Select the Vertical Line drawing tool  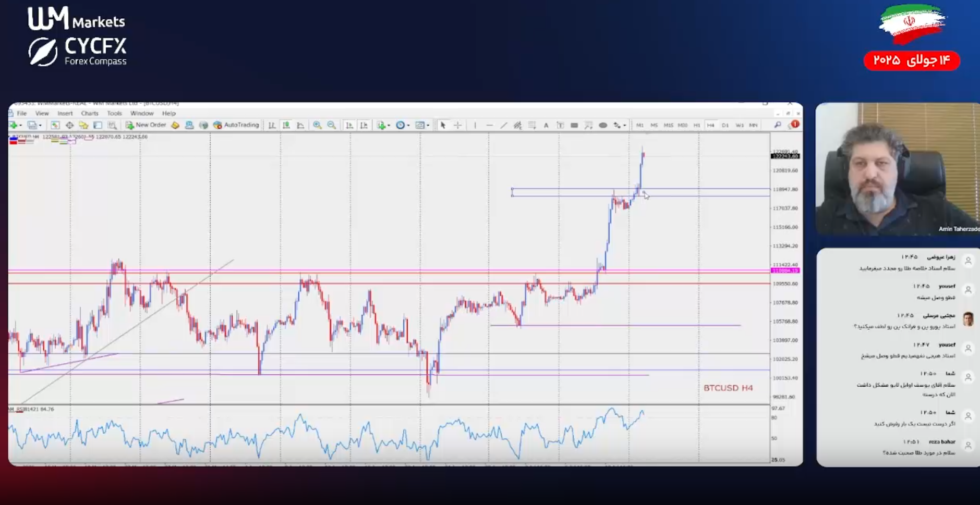tap(475, 125)
